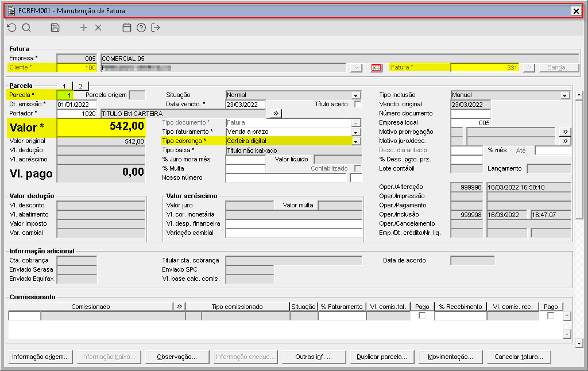Click scroll down arrow of parcela panel
Screen dimensions: 588x371
(579, 343)
